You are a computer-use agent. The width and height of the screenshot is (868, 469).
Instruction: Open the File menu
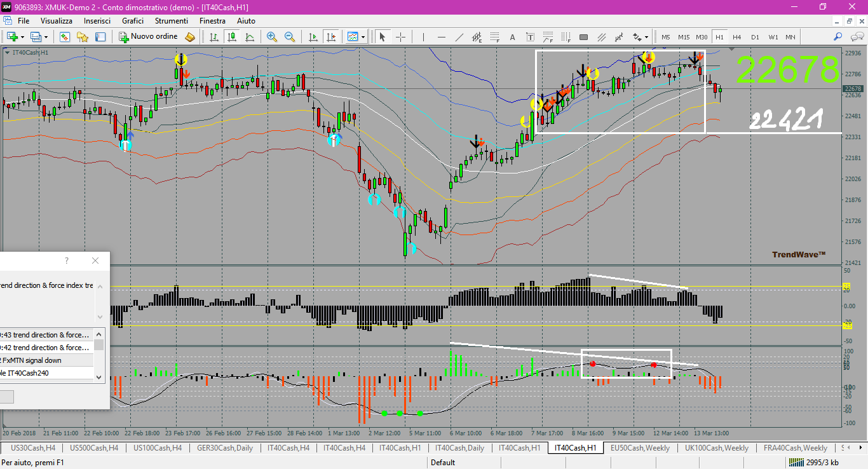click(24, 21)
